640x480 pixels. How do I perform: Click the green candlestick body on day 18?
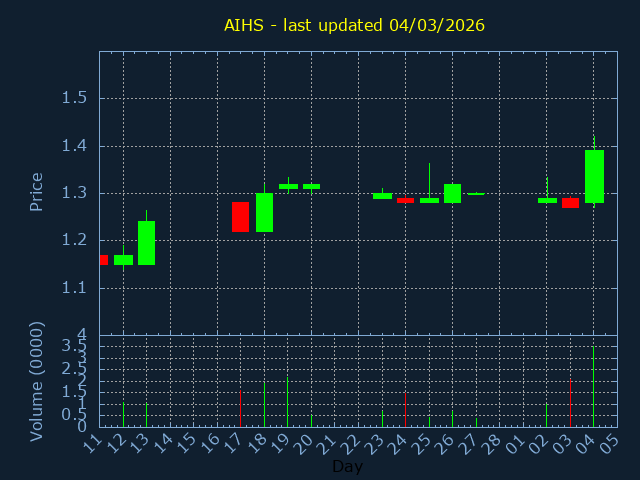click(x=264, y=212)
